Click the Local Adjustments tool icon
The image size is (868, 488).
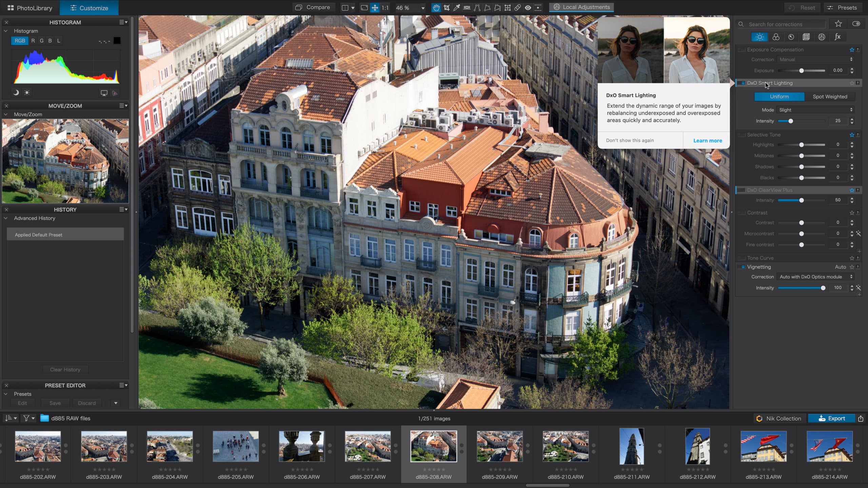point(556,7)
